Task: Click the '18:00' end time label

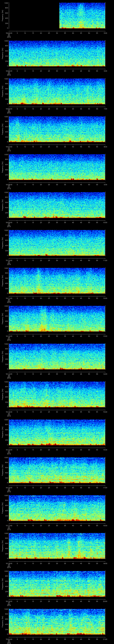Action: tap(105, 525)
